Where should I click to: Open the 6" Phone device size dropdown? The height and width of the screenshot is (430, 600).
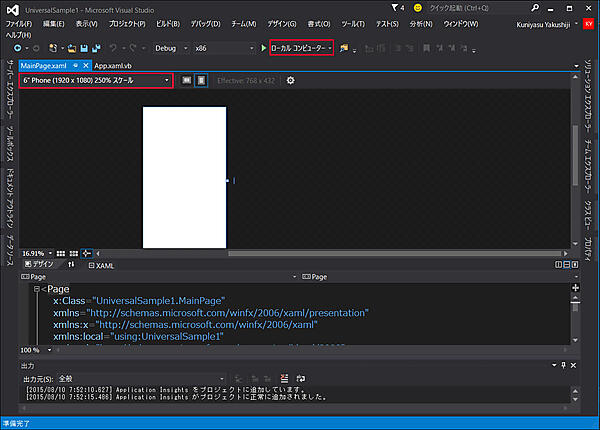(95, 80)
